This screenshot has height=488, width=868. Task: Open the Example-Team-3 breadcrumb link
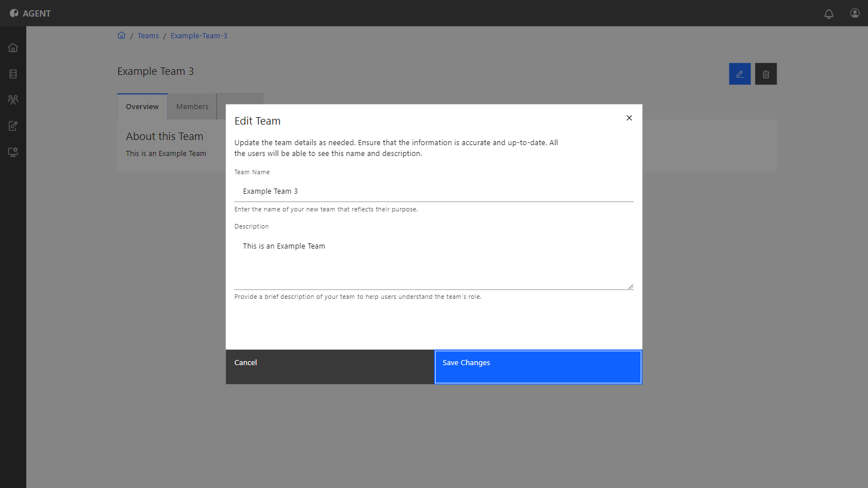[x=199, y=35]
